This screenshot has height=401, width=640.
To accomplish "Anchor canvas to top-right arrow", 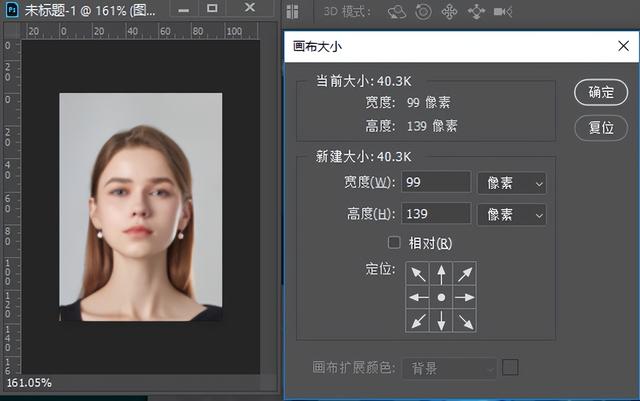I will pos(464,274).
